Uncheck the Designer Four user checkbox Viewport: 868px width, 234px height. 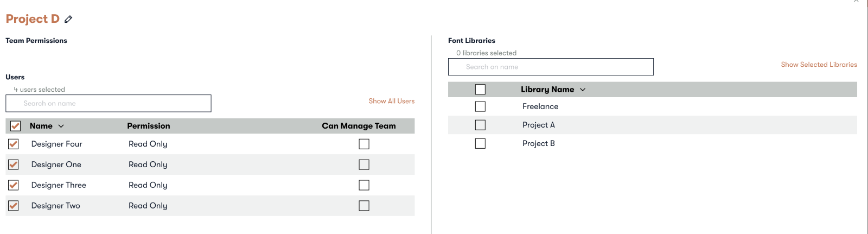pos(14,144)
